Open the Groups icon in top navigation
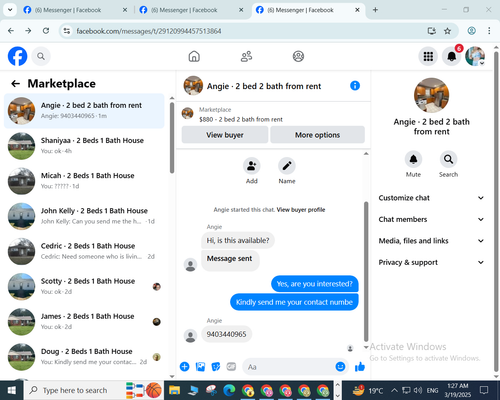 click(x=298, y=56)
